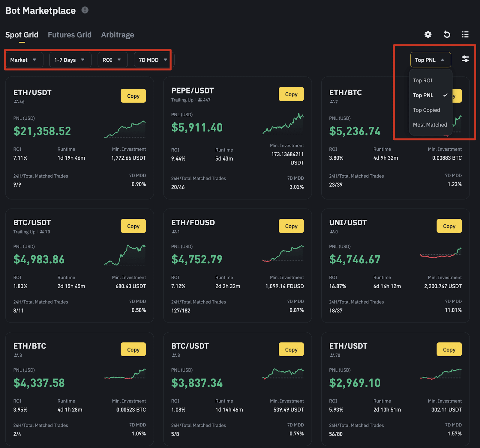
Task: Open the Market dropdown
Action: (x=24, y=60)
